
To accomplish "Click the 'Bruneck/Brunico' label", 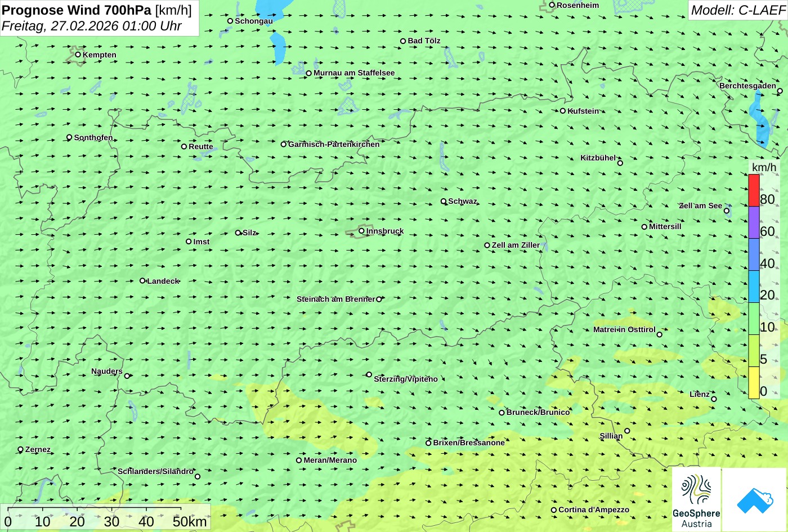I will click(538, 412).
